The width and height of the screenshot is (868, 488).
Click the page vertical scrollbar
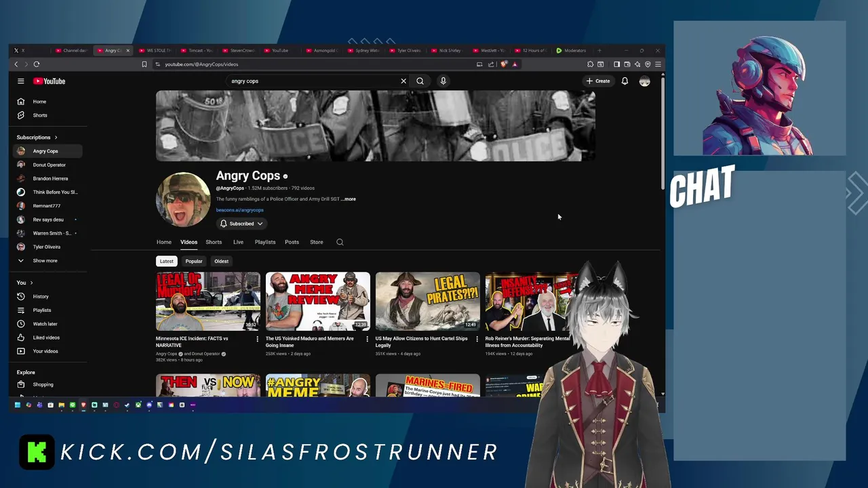tap(663, 132)
